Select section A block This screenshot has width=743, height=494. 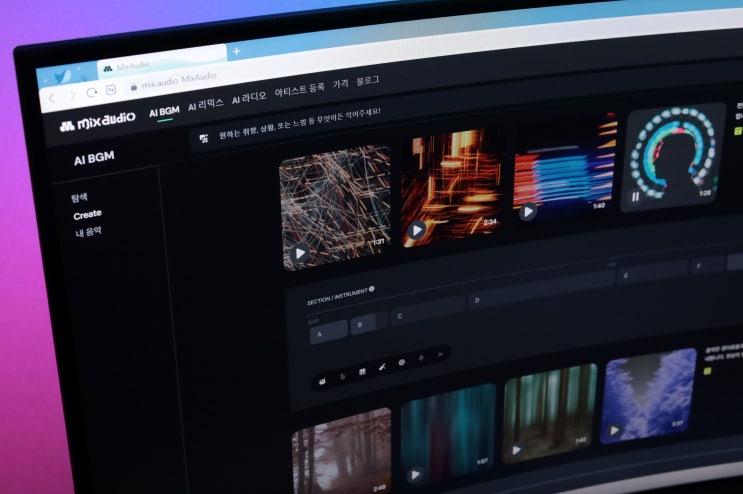[x=328, y=332]
